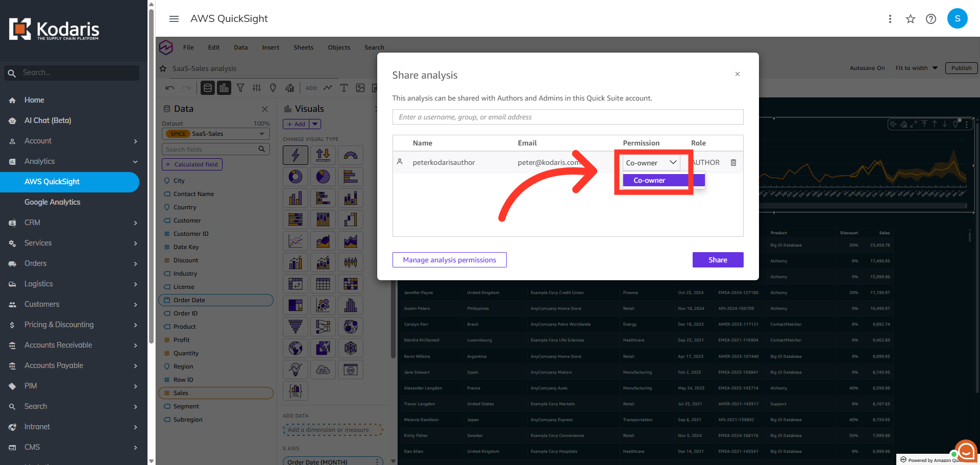Choose the KPI arrows visual type

[323, 155]
